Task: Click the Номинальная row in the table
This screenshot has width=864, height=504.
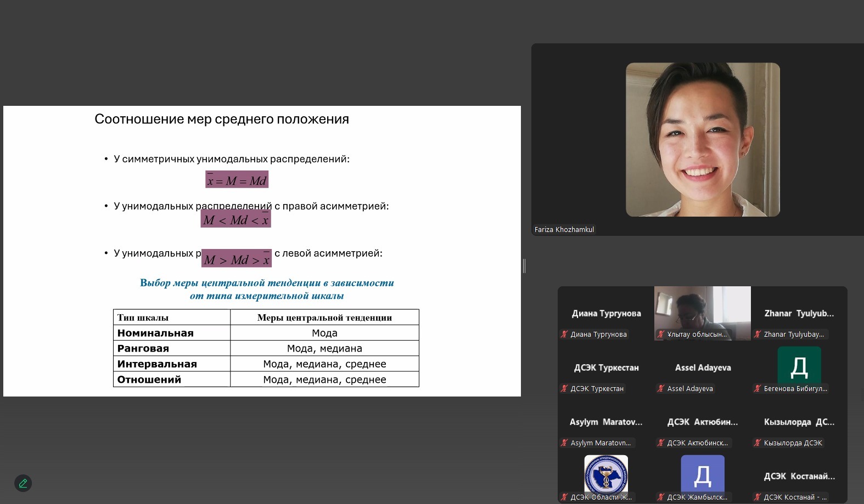Action: click(266, 333)
